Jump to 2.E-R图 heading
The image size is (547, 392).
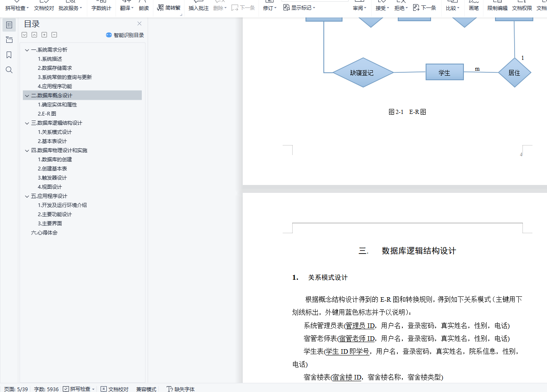coord(47,114)
